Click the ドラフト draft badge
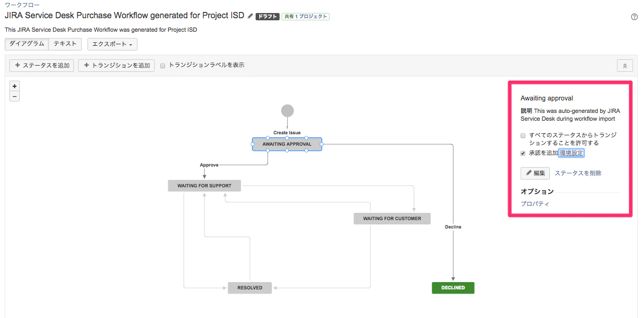 (x=268, y=17)
